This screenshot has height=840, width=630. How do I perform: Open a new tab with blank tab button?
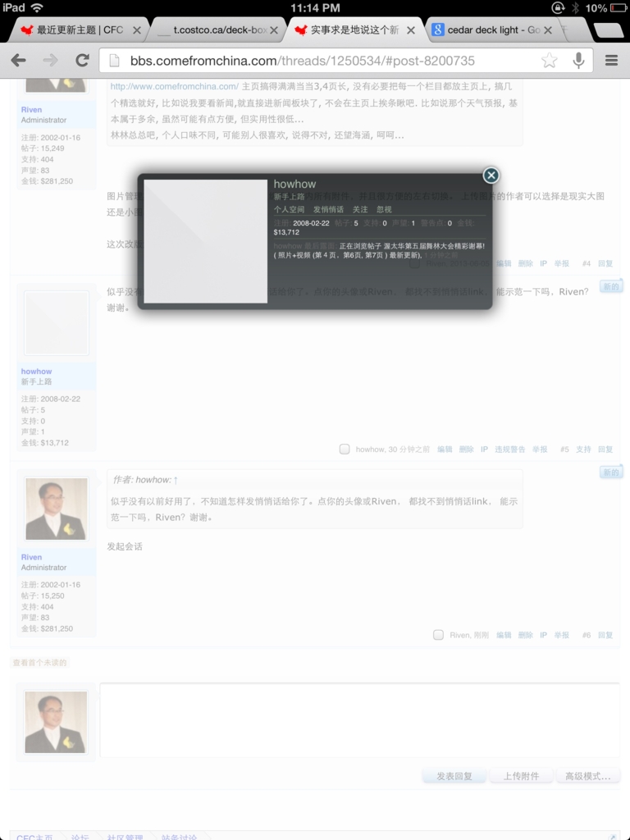pyautogui.click(x=607, y=30)
